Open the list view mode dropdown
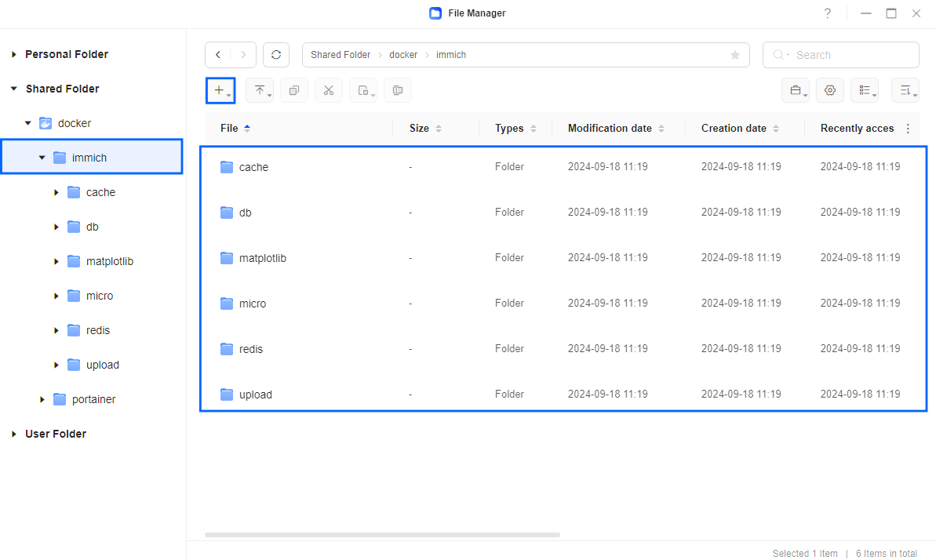 [865, 90]
